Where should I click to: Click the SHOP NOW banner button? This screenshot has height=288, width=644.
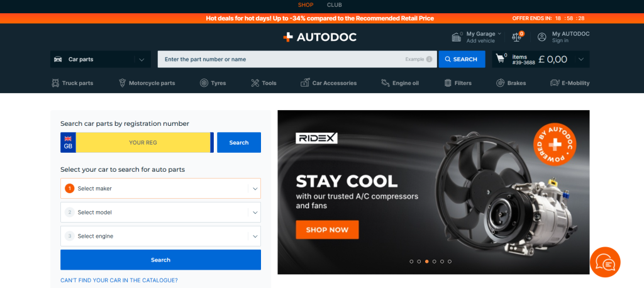[327, 230]
